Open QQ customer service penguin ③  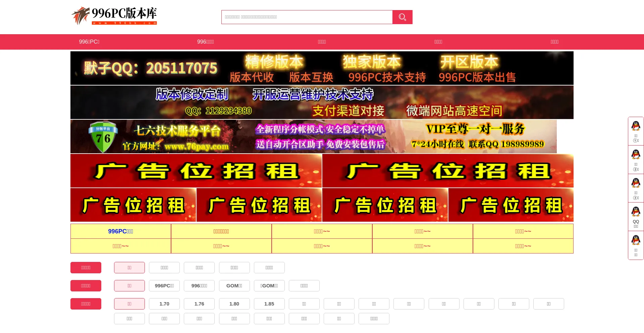tap(636, 188)
